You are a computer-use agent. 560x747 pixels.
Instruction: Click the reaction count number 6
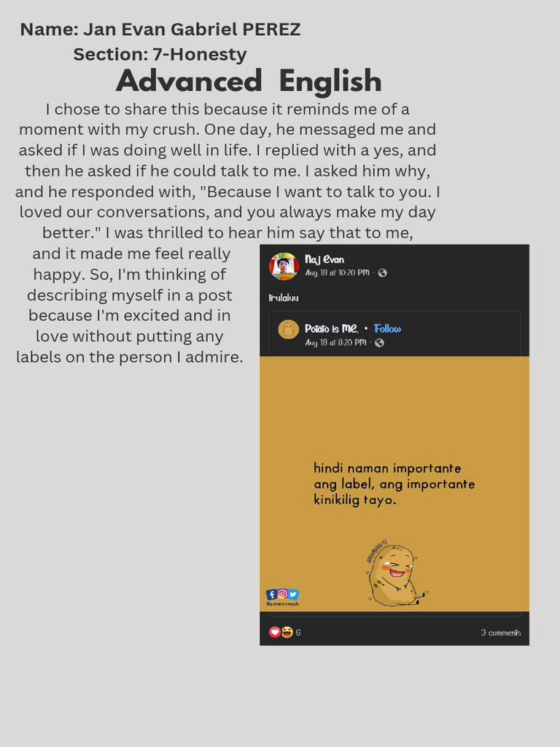pos(298,632)
